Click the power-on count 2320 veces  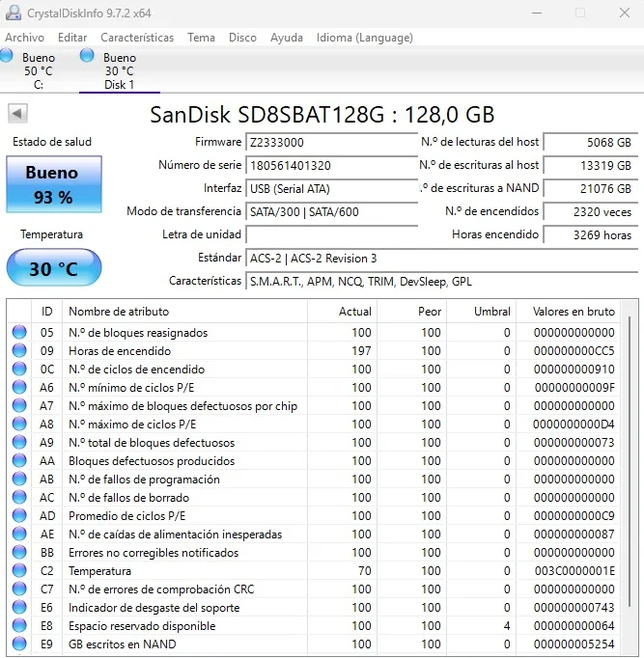[591, 211]
